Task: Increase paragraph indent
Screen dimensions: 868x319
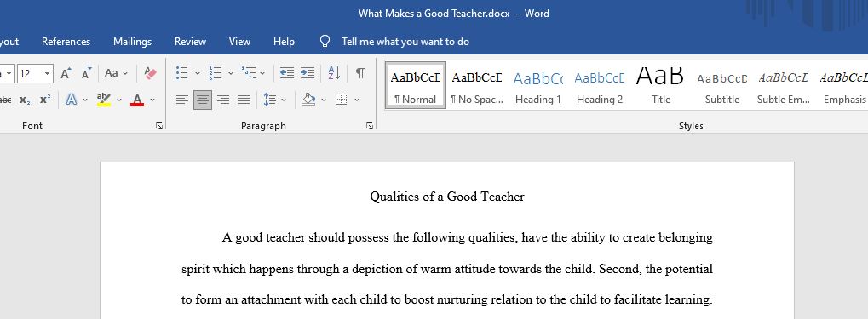Action: click(308, 73)
